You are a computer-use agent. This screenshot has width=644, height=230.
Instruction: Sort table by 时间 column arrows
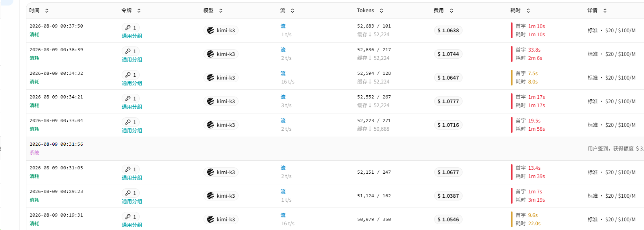tap(47, 11)
